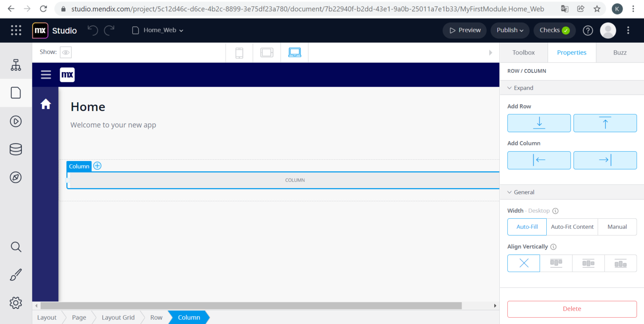Click the Home icon in the page navigation
Image resolution: width=644 pixels, height=324 pixels.
(45, 104)
